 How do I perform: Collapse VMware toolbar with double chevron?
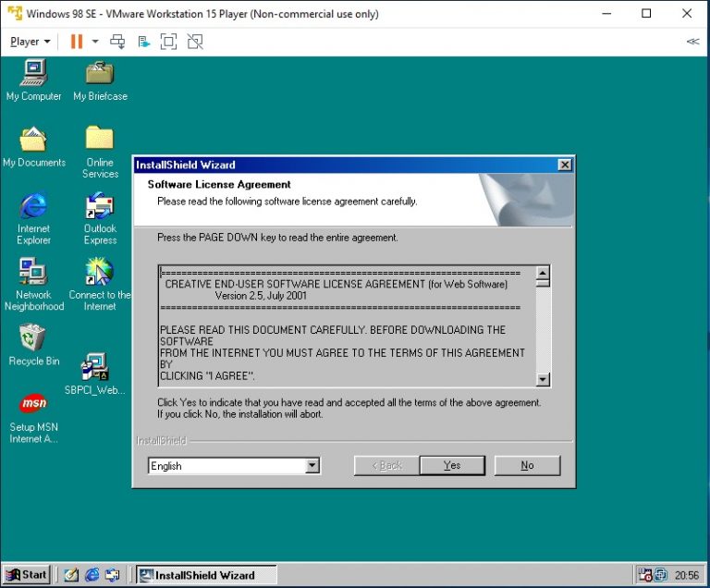click(692, 42)
